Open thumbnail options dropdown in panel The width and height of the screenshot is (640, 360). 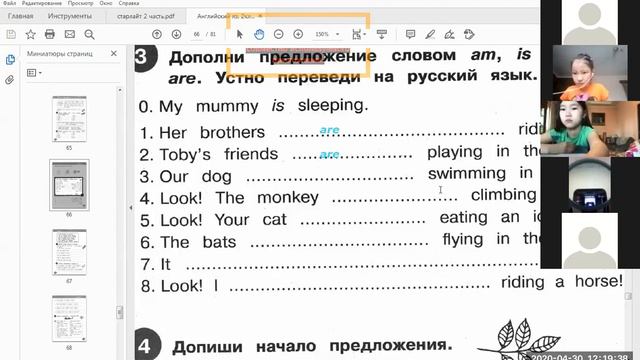coord(34,73)
